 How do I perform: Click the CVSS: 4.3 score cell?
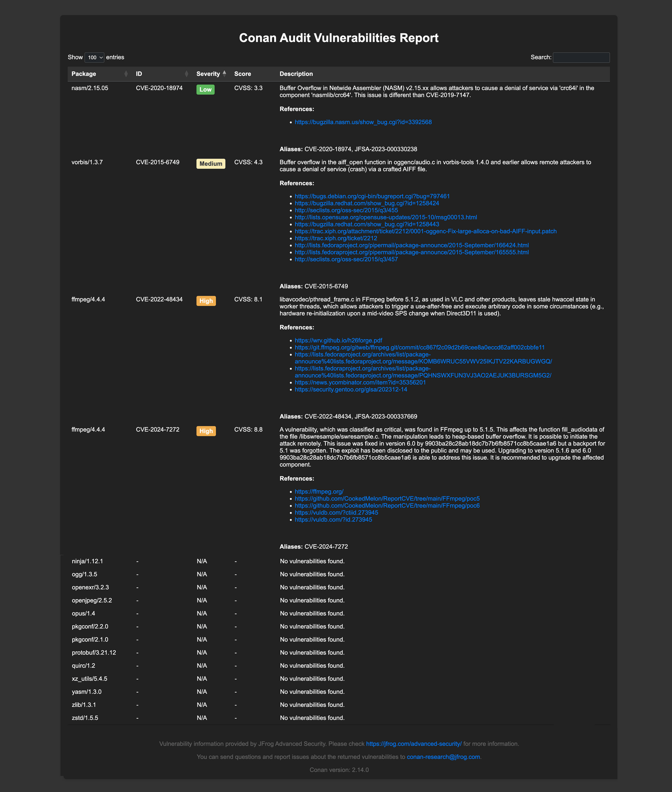coord(248,162)
